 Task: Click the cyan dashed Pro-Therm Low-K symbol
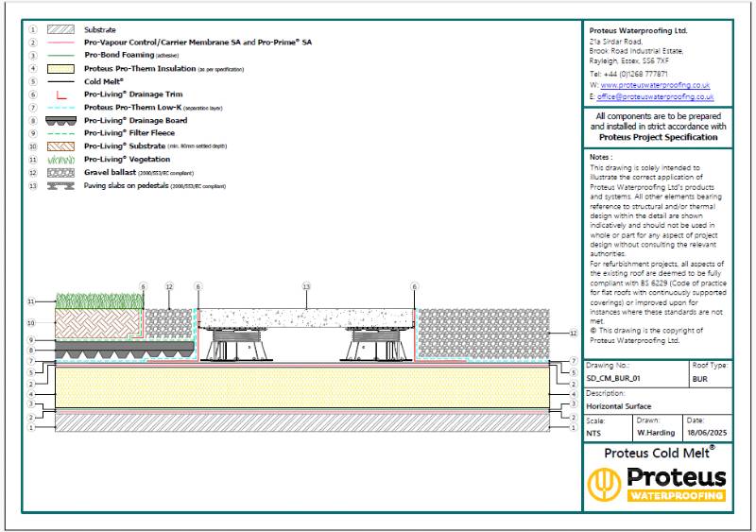pyautogui.click(x=60, y=108)
